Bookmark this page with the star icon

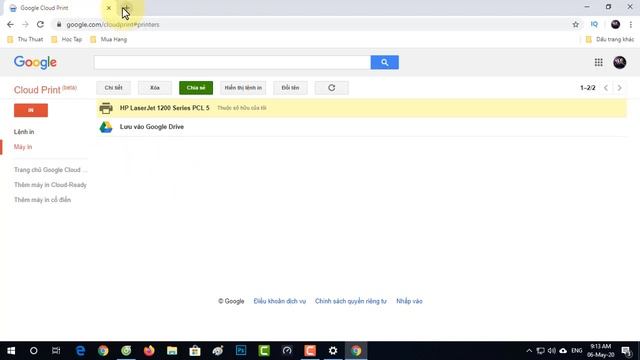(x=576, y=24)
